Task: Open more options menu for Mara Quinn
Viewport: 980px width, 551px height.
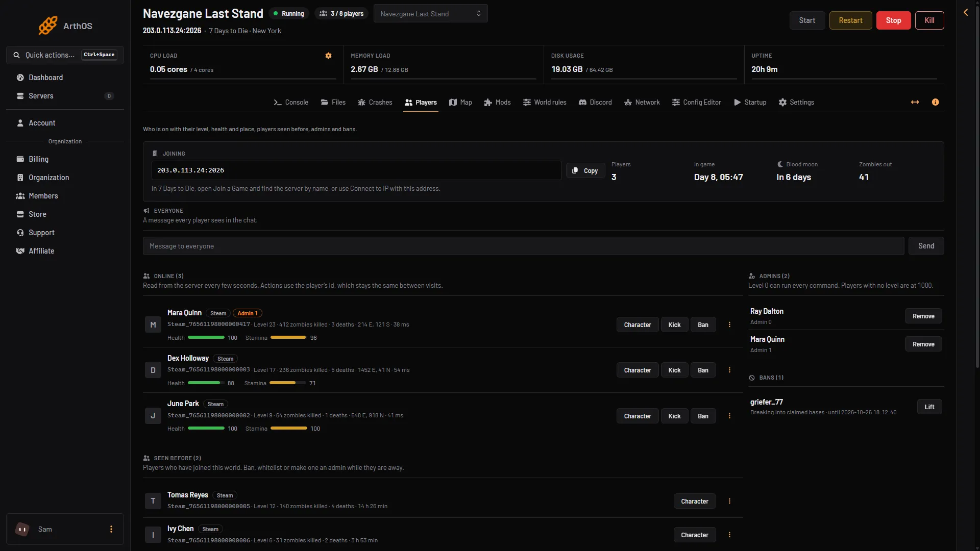Action: pyautogui.click(x=729, y=325)
